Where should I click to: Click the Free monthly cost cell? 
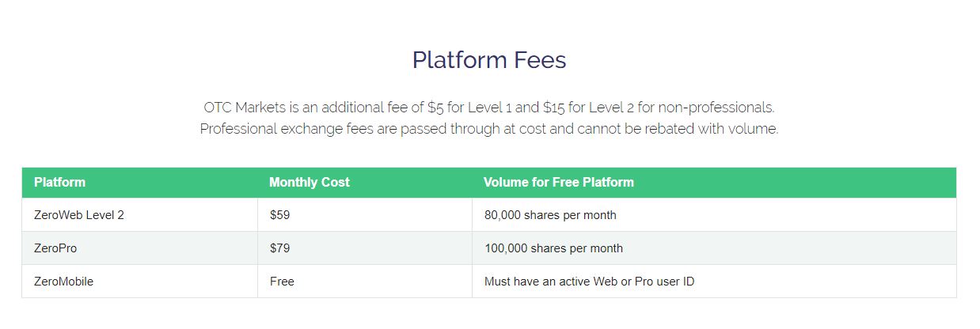click(x=364, y=281)
